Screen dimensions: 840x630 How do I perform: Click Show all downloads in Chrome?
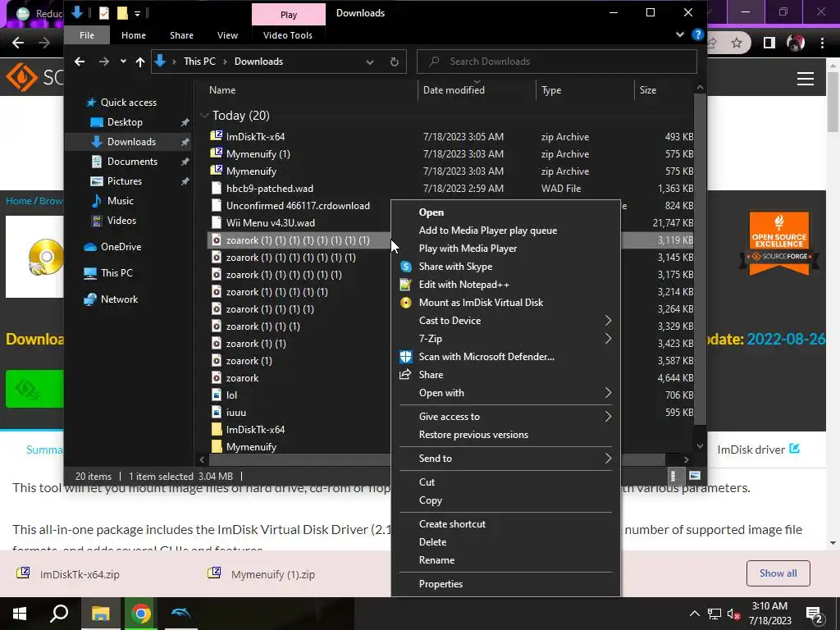[x=778, y=573]
